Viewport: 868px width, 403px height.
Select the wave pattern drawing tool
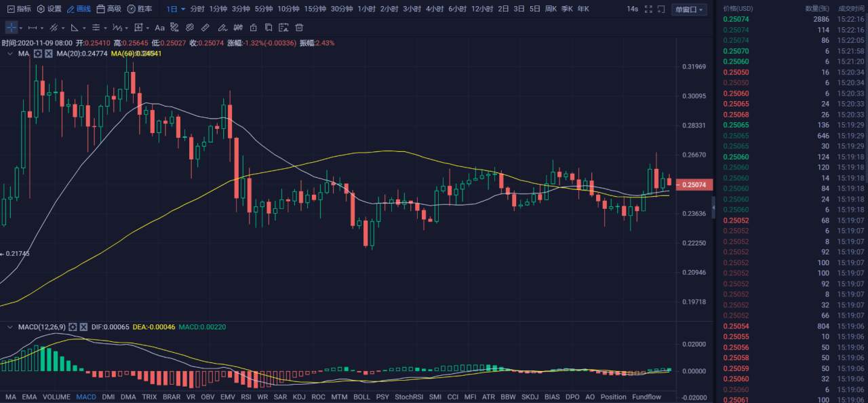click(x=117, y=28)
